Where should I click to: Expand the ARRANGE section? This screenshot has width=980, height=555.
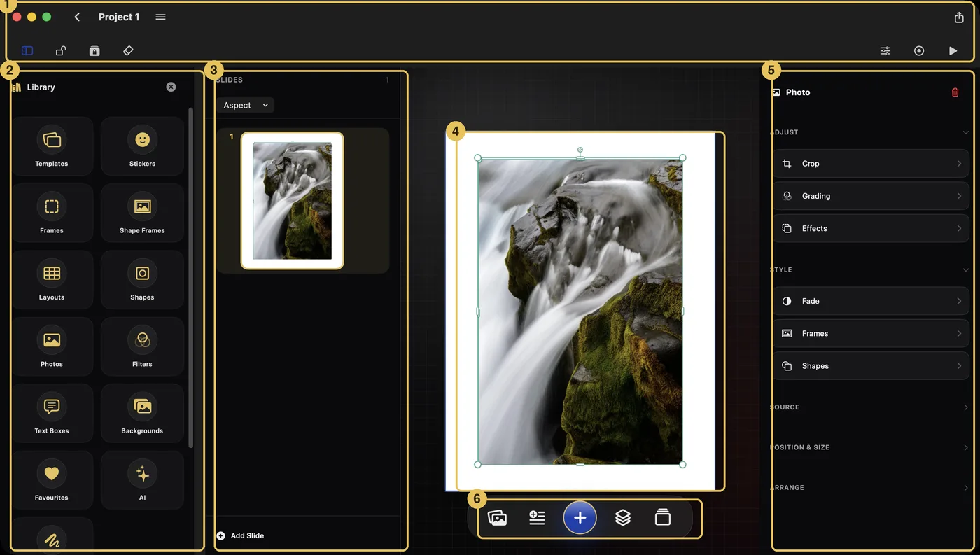pyautogui.click(x=870, y=488)
